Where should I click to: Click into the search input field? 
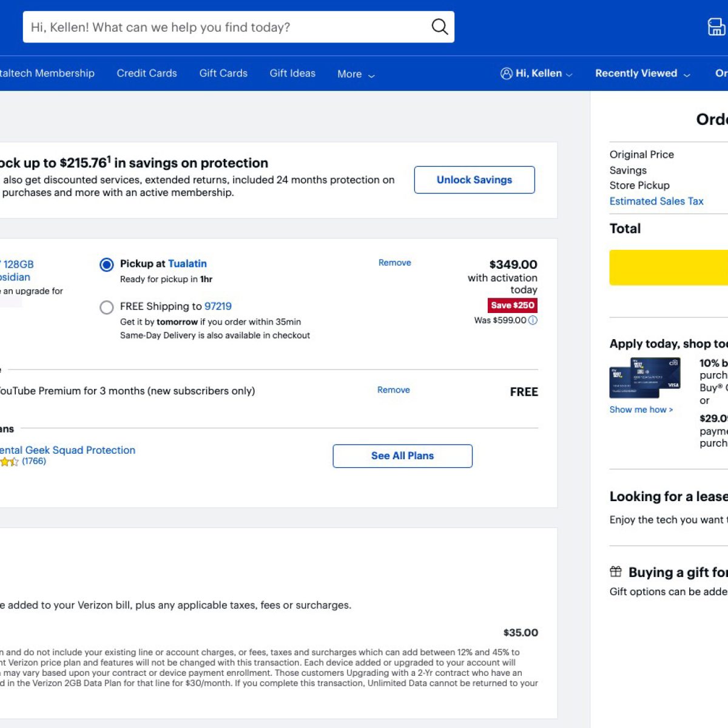tap(224, 27)
